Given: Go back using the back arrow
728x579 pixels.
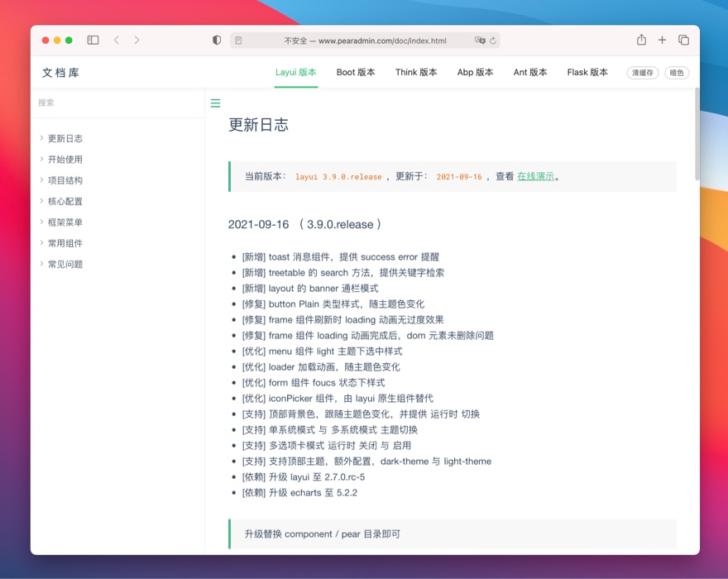Looking at the screenshot, I should point(117,39).
